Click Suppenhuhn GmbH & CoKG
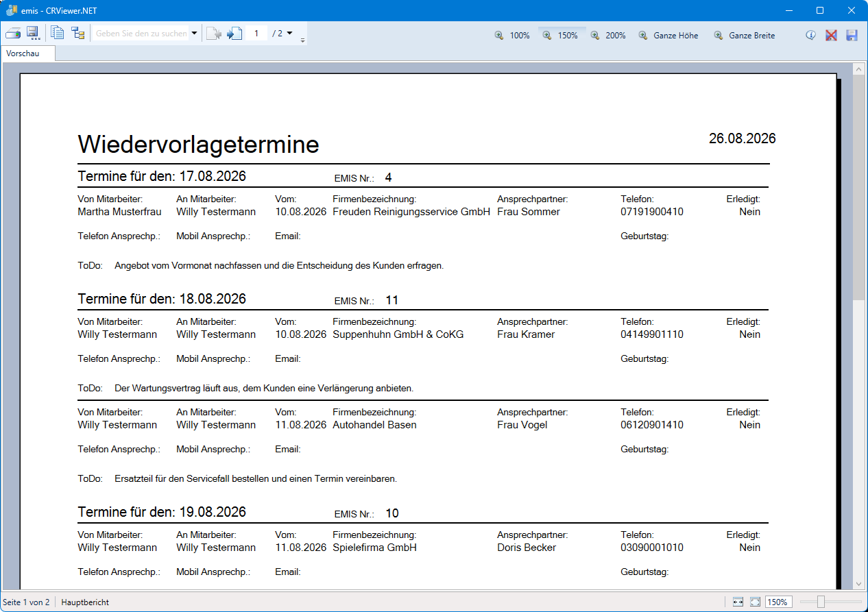This screenshot has height=612, width=868. coord(398,334)
